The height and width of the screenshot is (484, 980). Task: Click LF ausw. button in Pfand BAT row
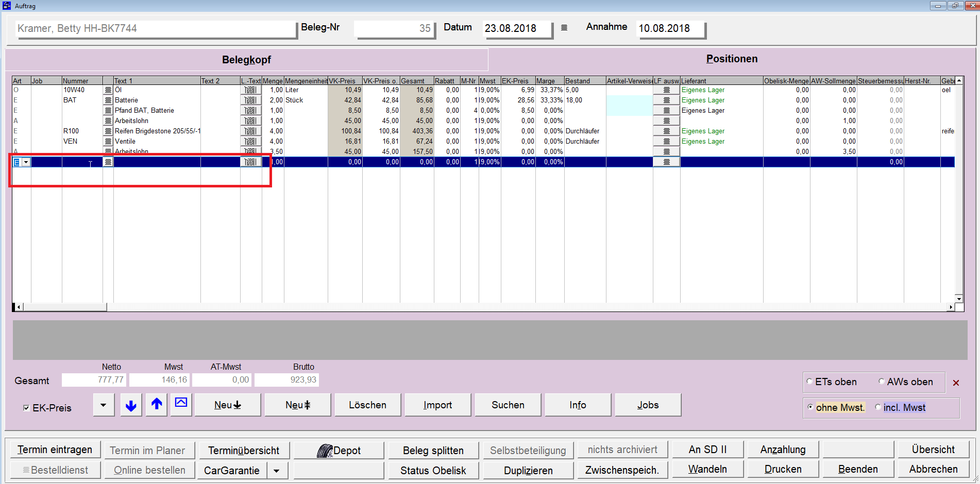coord(666,110)
